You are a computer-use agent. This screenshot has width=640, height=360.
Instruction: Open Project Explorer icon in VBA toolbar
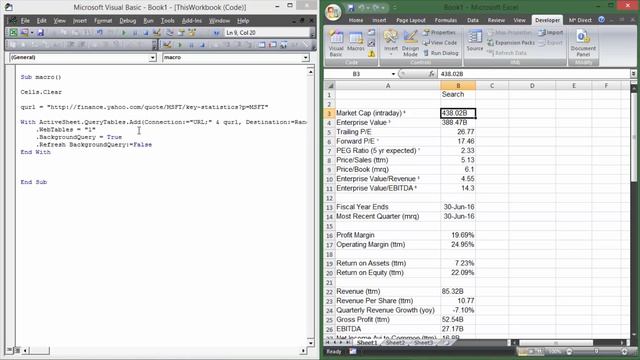[170, 32]
